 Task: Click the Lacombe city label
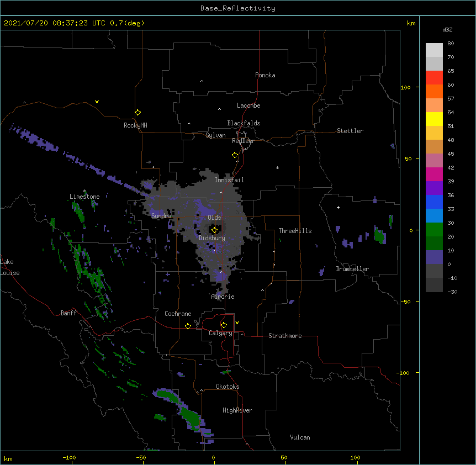[x=248, y=105]
